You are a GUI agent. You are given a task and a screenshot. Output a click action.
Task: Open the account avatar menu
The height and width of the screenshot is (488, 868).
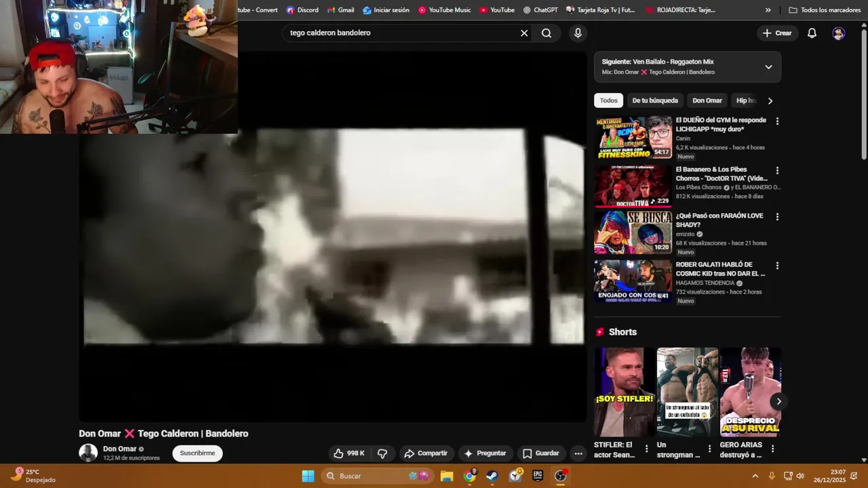839,33
